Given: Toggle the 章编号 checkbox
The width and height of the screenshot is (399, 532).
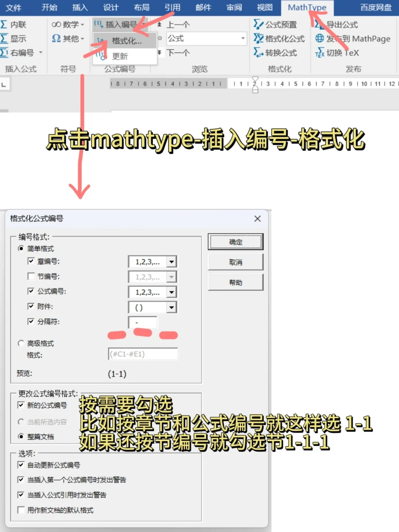Looking at the screenshot, I should point(31,261).
